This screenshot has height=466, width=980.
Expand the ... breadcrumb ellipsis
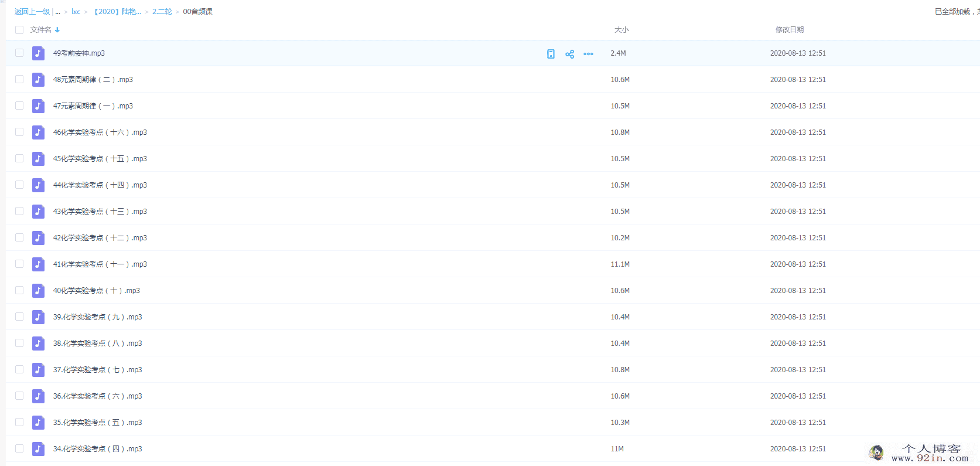coord(58,12)
